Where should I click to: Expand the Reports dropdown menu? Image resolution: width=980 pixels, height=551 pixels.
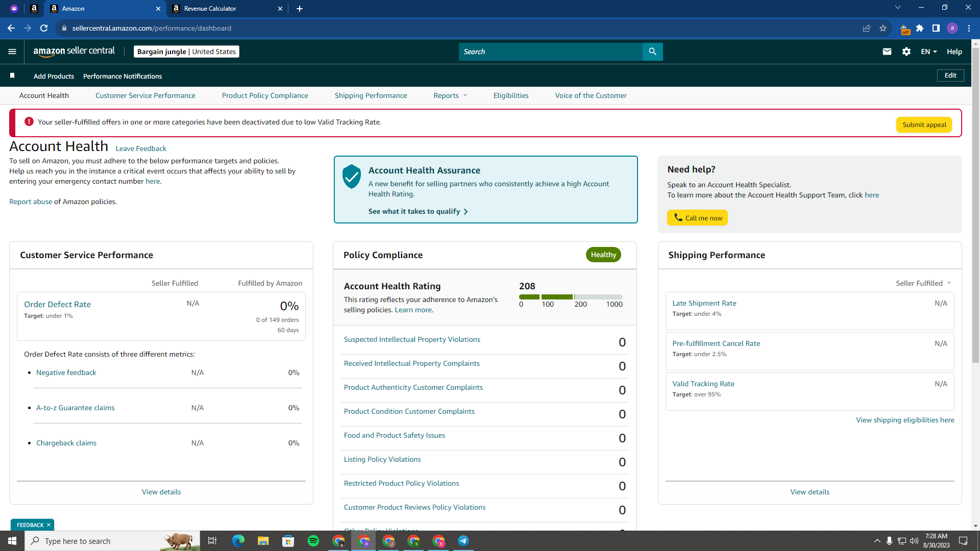450,95
